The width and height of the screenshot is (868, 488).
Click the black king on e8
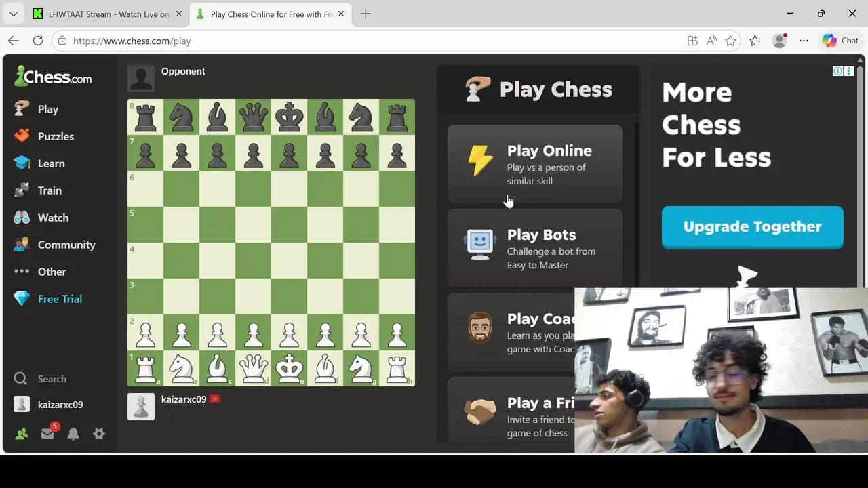tap(289, 117)
